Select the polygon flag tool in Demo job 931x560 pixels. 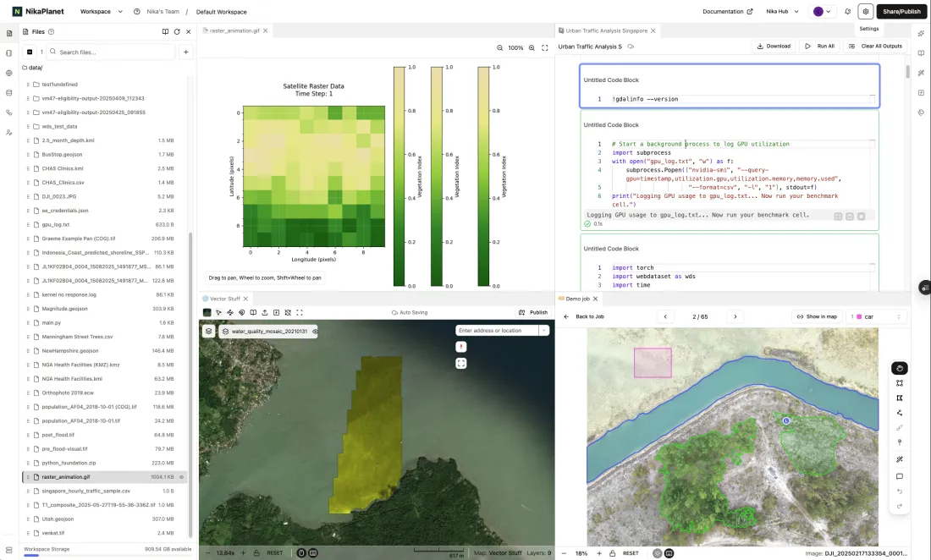pyautogui.click(x=900, y=398)
